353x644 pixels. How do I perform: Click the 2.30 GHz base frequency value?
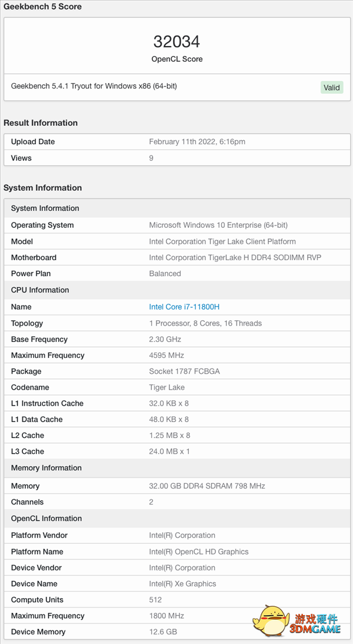[x=165, y=339]
